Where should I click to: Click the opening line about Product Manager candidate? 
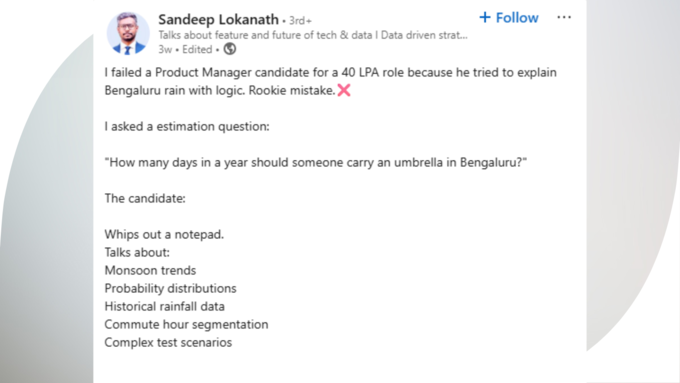330,81
